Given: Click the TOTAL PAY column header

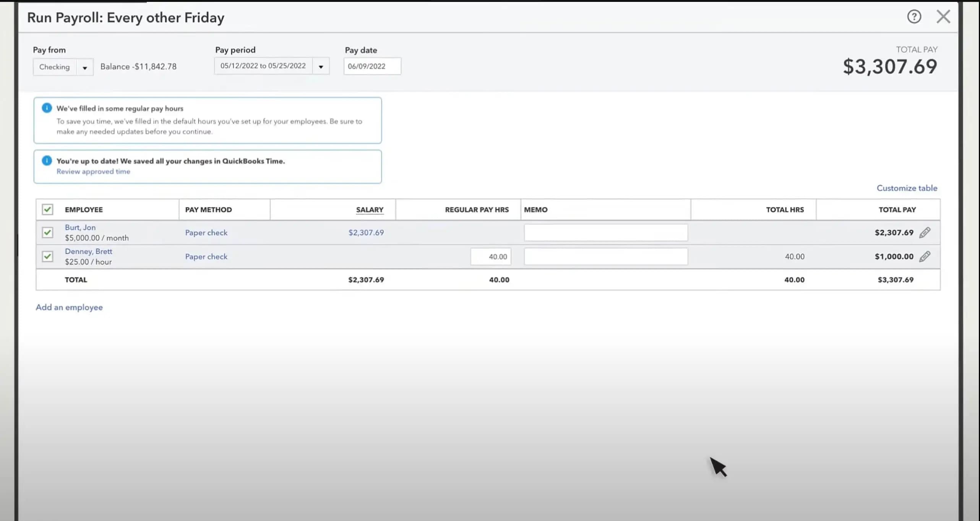Looking at the screenshot, I should [897, 210].
